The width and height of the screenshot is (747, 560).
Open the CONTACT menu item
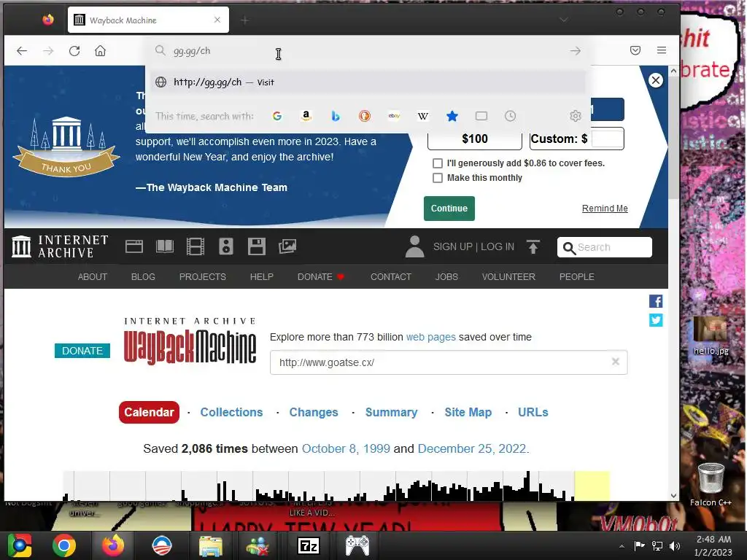tap(391, 276)
